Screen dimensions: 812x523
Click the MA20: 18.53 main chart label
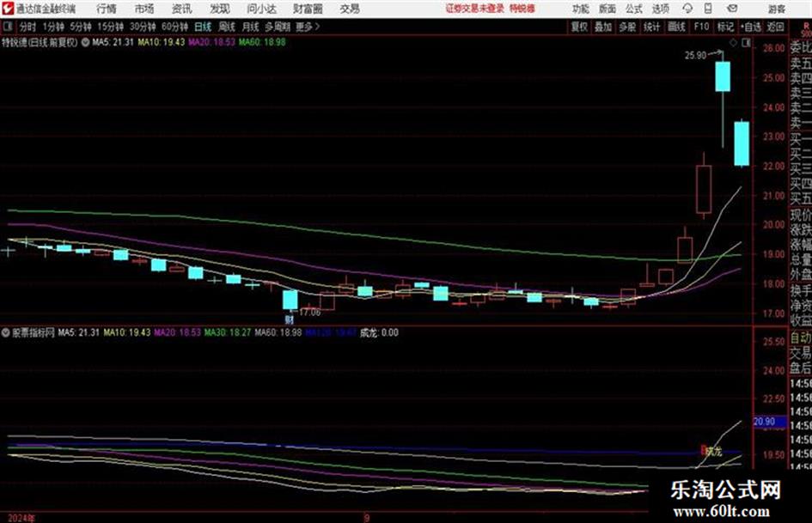211,42
